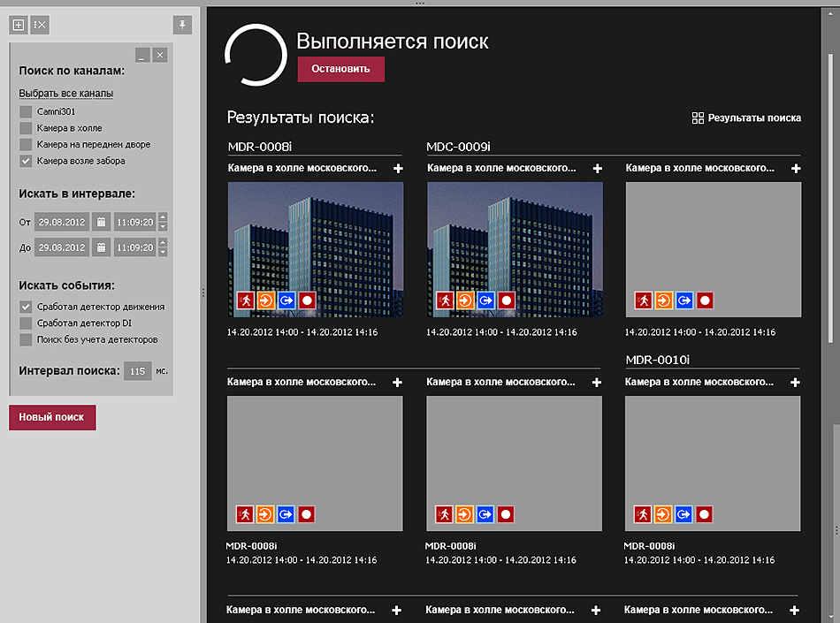Click the results vertical scrollbar thumb
840x623 pixels.
tap(831, 198)
